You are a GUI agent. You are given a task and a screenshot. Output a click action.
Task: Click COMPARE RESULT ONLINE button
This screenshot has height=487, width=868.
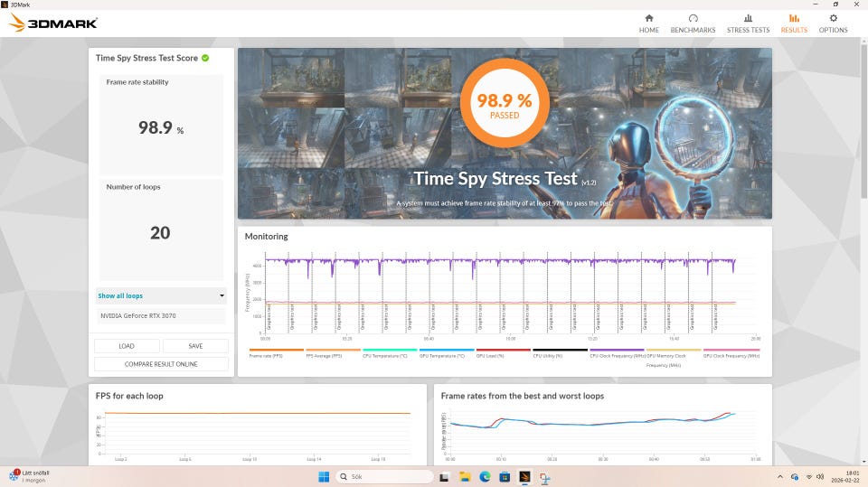tap(161, 364)
